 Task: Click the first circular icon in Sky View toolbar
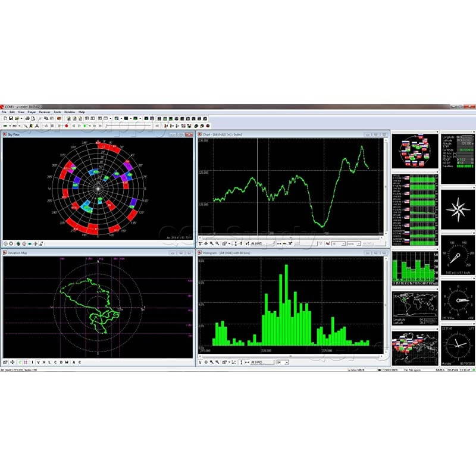tap(5, 243)
